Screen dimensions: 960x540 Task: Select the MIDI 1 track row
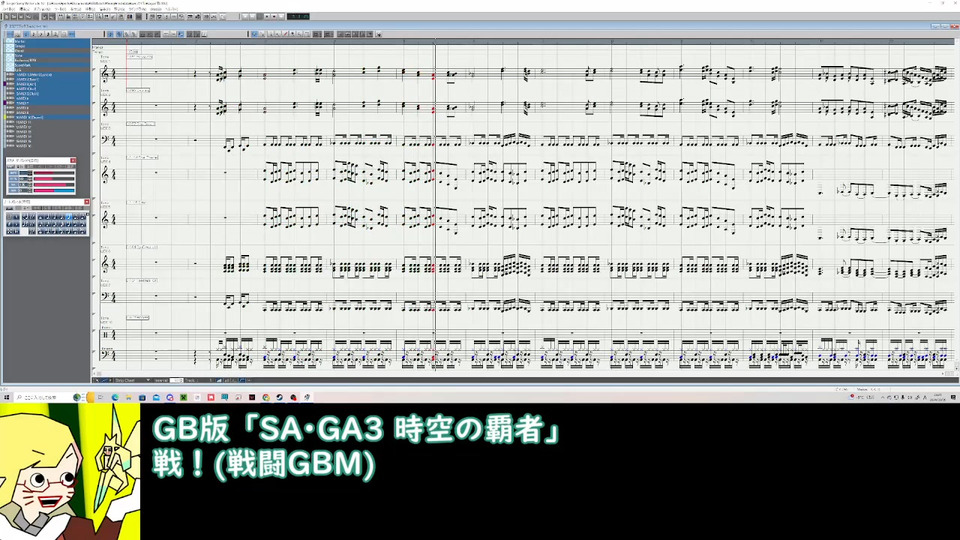coord(49,75)
